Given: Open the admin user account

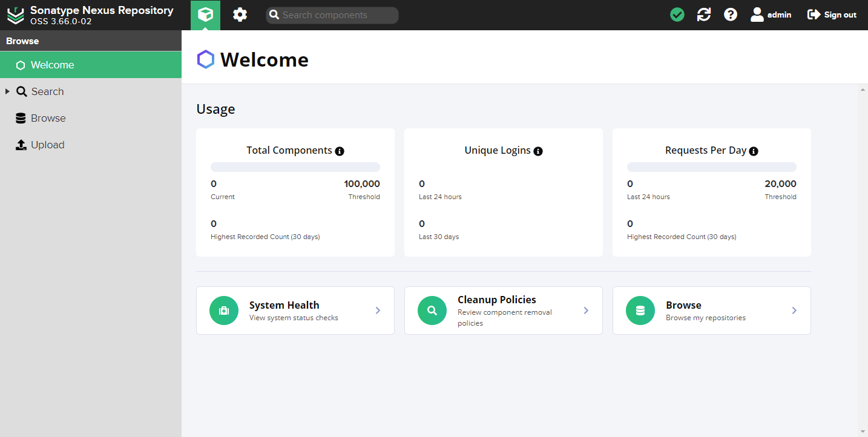Looking at the screenshot, I should coord(771,15).
